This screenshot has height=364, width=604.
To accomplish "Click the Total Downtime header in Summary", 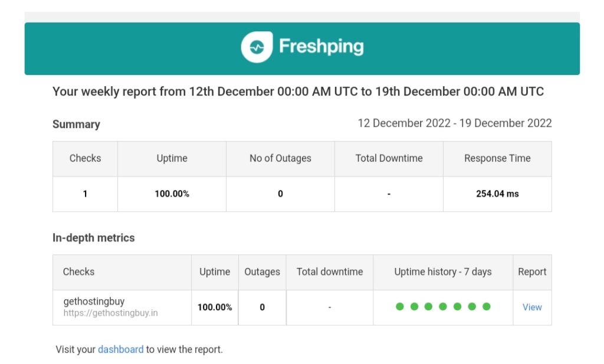I will (389, 158).
